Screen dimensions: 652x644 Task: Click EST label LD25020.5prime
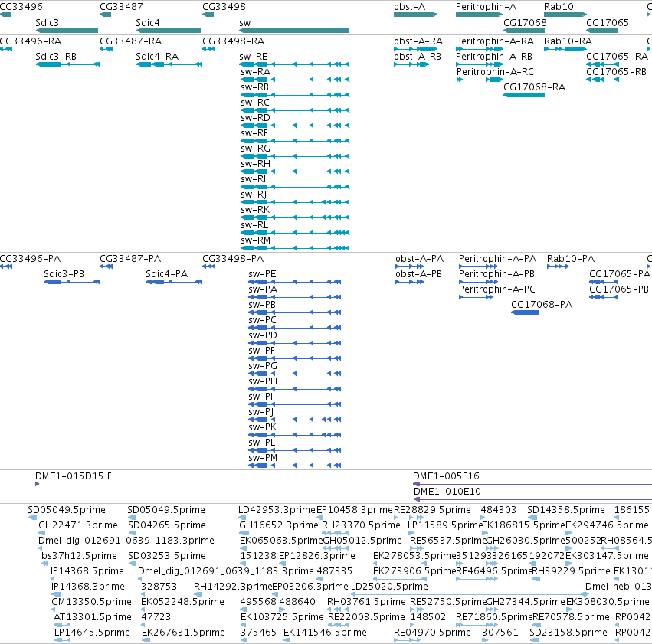point(389,587)
